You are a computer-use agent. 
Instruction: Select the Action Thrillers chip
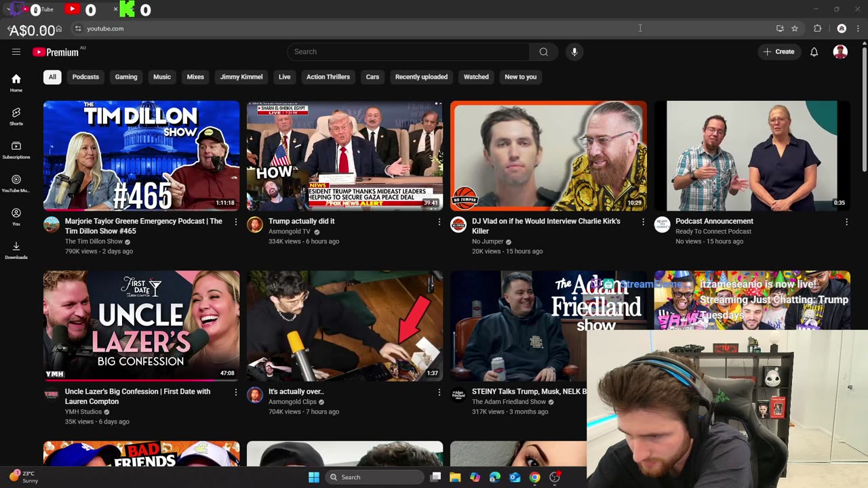(328, 77)
